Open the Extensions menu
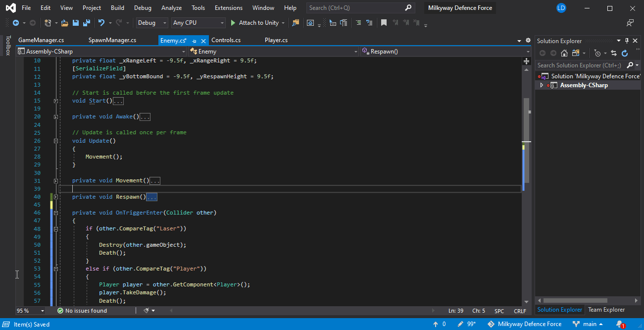The height and width of the screenshot is (330, 644). 229,8
